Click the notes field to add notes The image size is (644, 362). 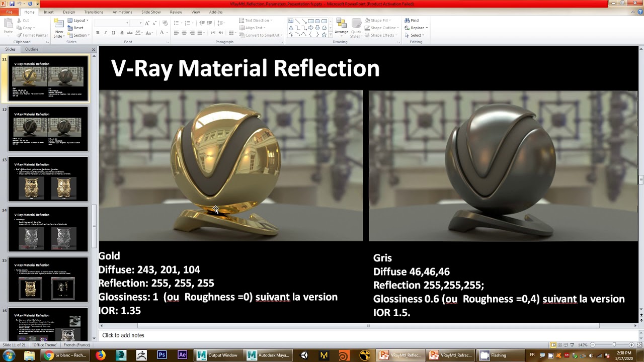point(367,335)
